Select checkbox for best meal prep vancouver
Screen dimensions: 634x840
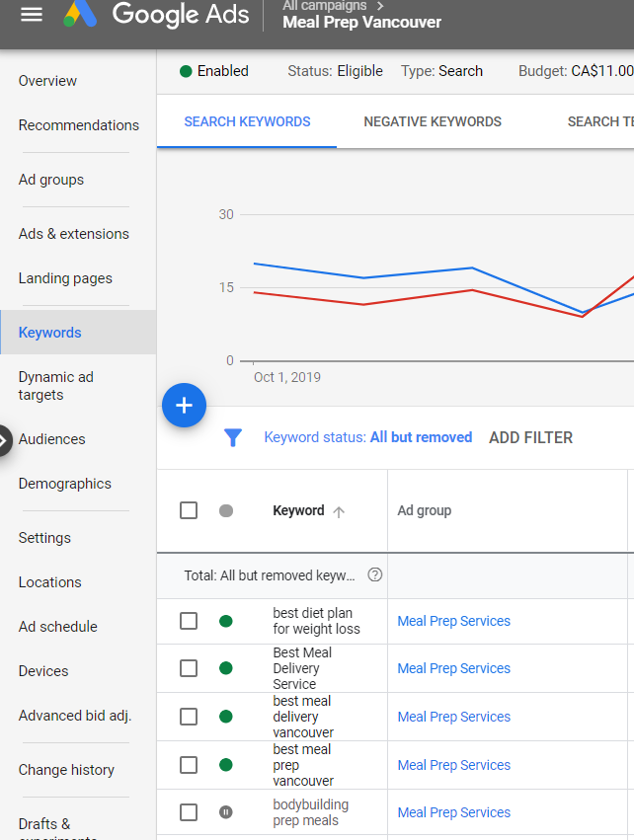coord(189,765)
